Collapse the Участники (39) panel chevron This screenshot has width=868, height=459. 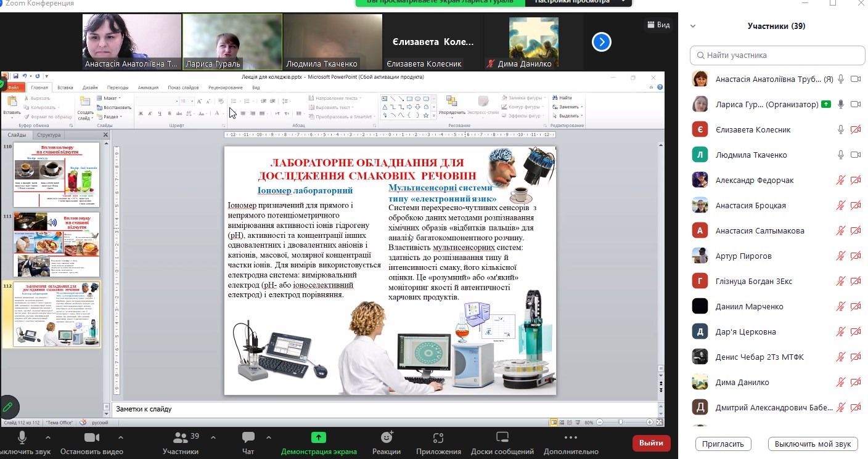693,26
